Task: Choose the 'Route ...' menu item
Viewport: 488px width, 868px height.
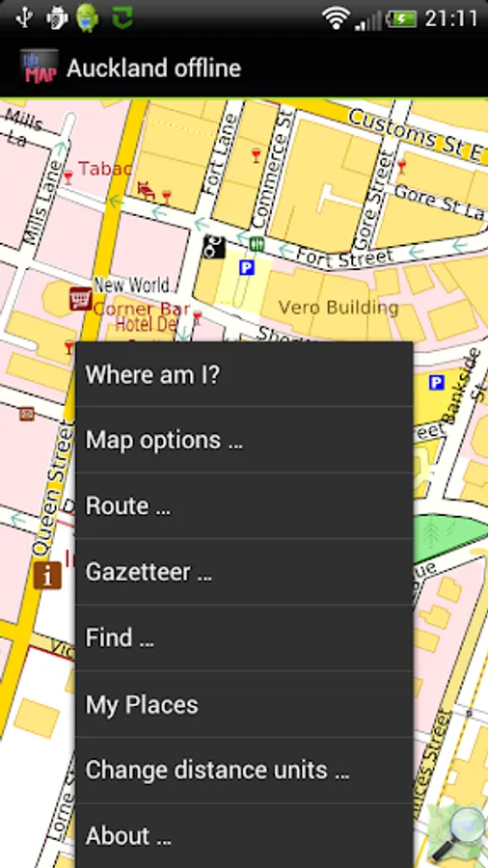Action: [x=244, y=505]
